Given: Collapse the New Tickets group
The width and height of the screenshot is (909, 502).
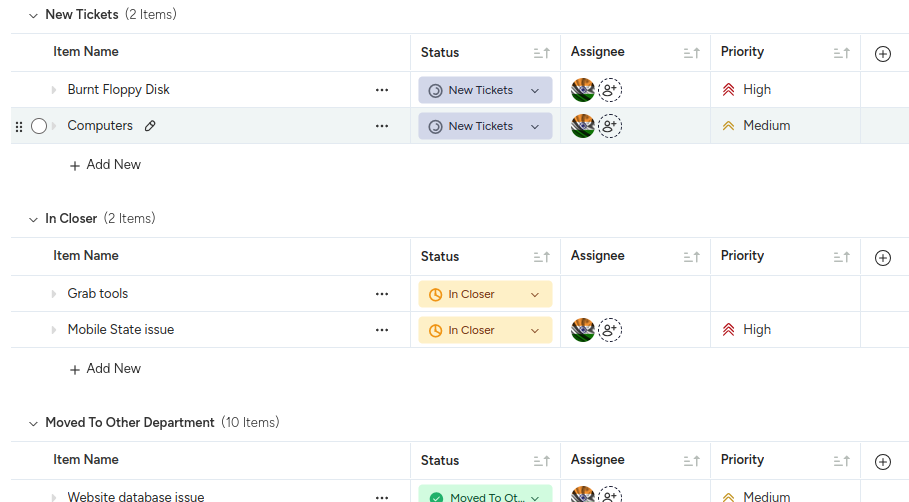Looking at the screenshot, I should [33, 15].
